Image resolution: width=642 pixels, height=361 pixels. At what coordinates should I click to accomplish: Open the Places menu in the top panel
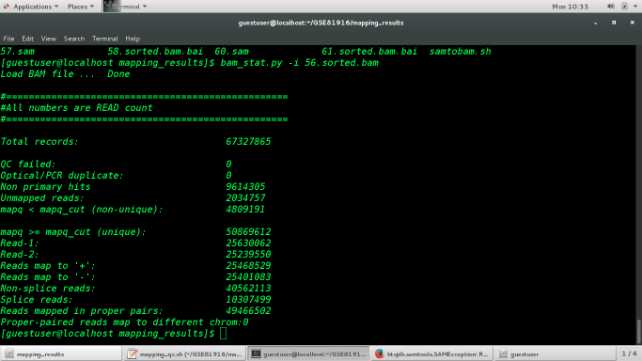coord(80,7)
